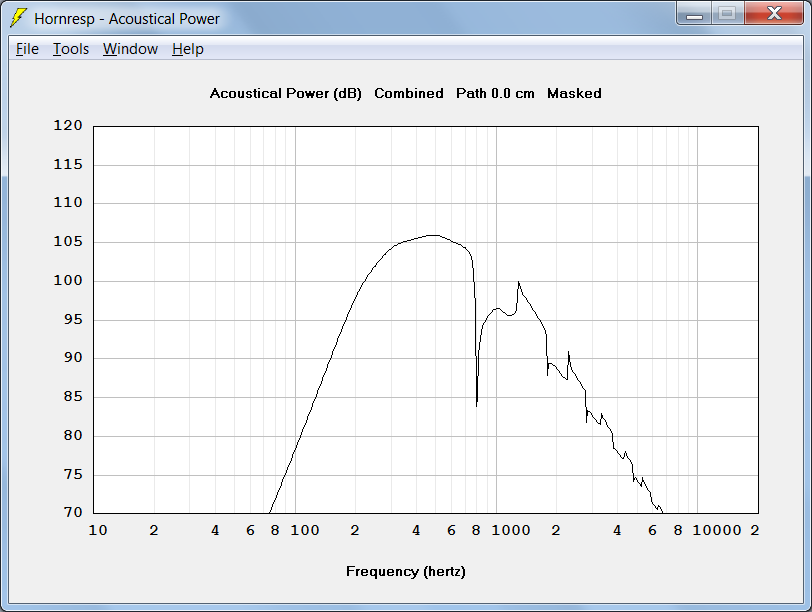Click the 70 value on vertical axis

point(73,513)
